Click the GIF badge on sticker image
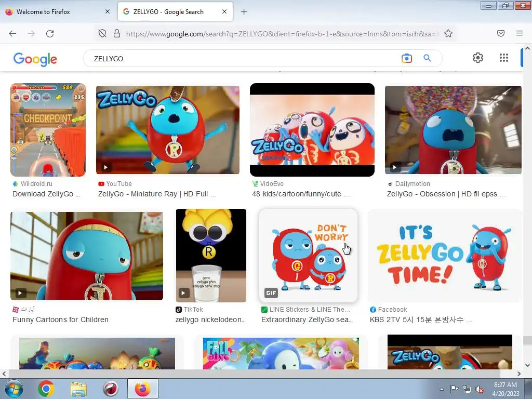The image size is (532, 399). tap(271, 293)
